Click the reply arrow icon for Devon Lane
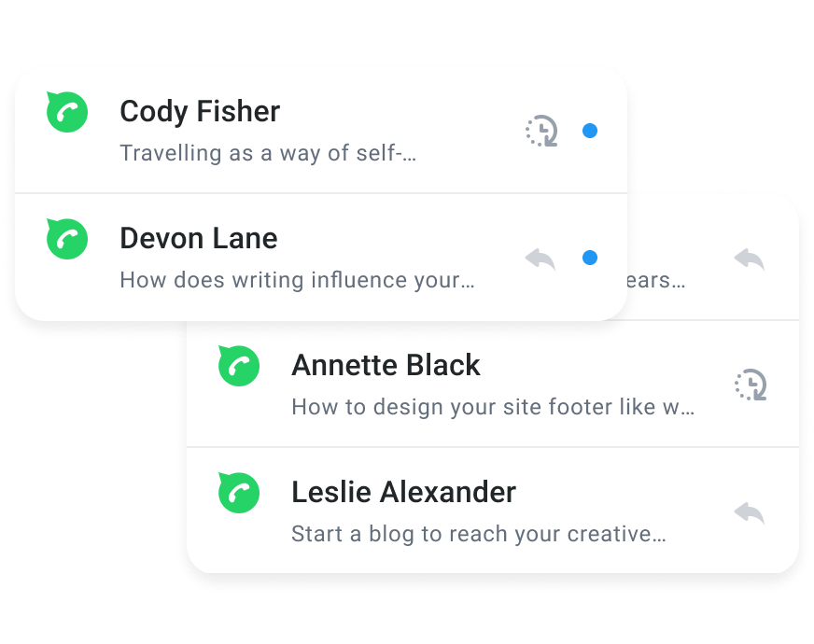Screen dimensions: 814x644 point(540,259)
